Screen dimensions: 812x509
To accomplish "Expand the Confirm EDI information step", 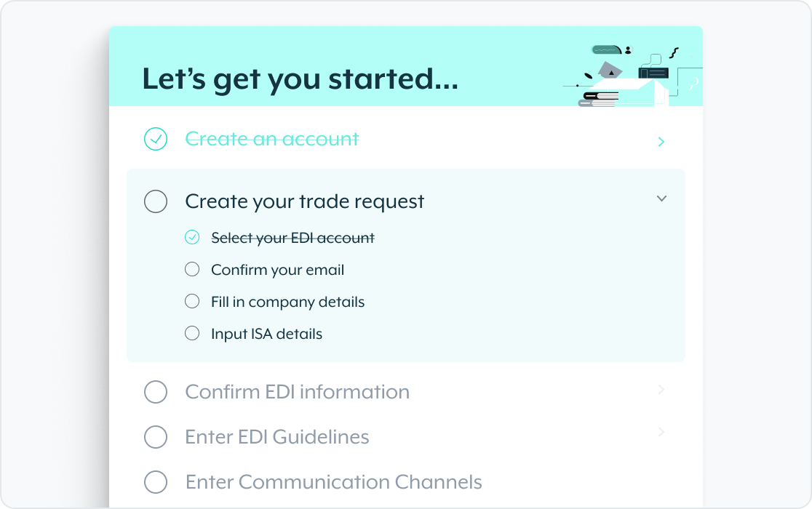I will [661, 390].
